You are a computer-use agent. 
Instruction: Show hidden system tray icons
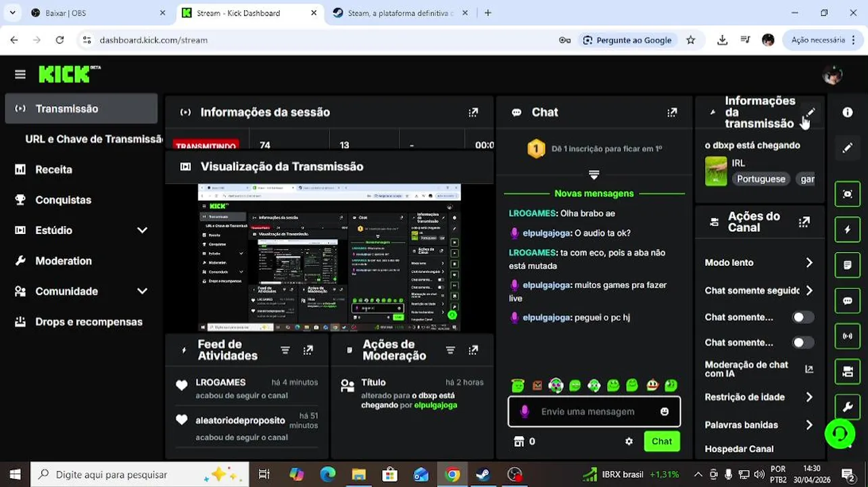tap(700, 475)
